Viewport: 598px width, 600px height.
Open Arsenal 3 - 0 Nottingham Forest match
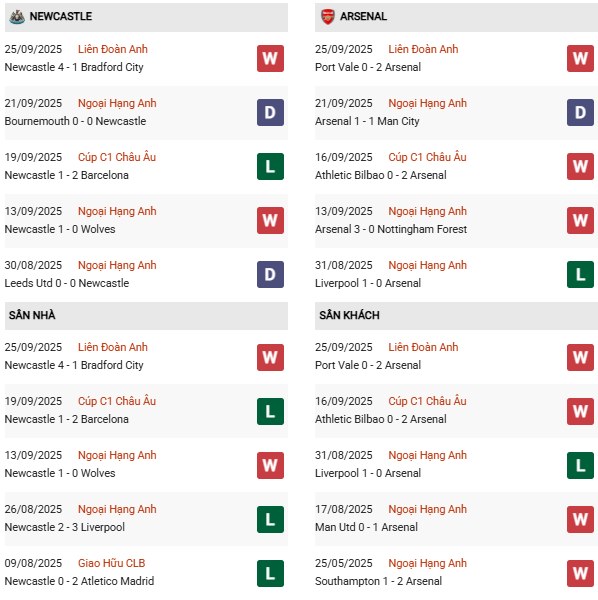point(391,229)
